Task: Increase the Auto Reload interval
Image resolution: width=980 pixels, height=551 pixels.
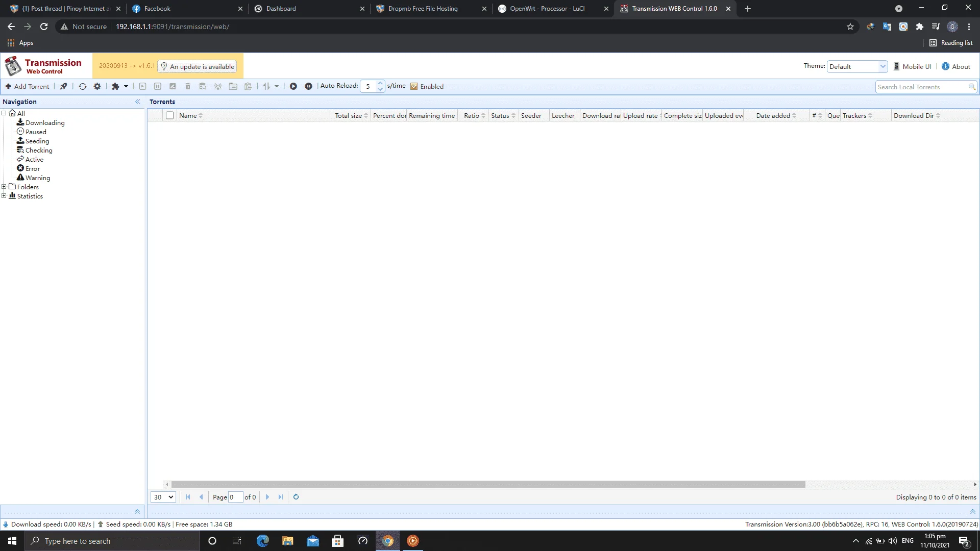Action: (380, 83)
